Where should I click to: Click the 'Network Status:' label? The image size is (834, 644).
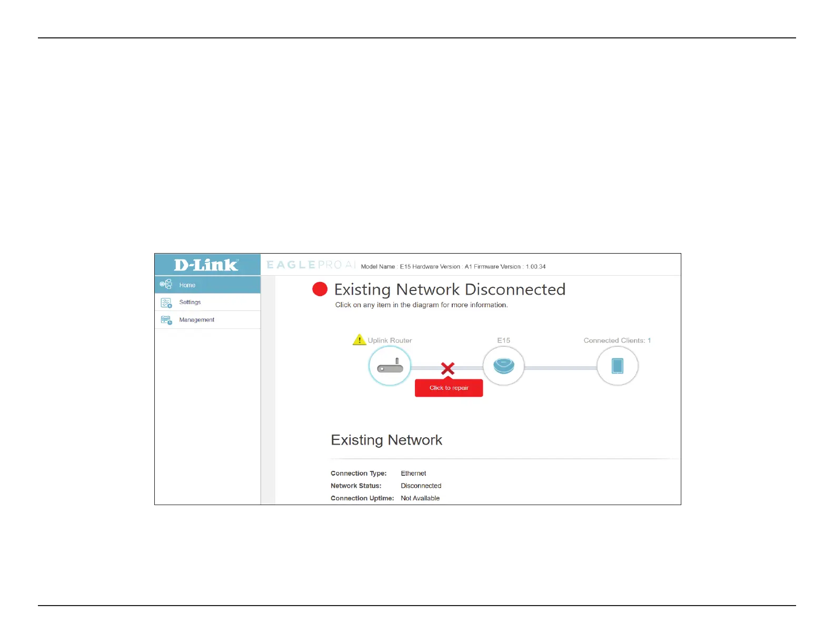click(356, 486)
